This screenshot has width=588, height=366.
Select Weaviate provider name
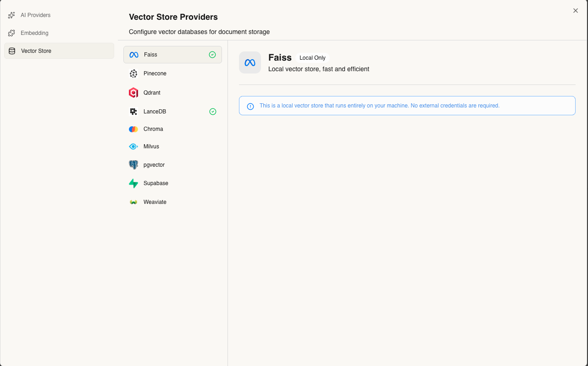click(x=155, y=202)
